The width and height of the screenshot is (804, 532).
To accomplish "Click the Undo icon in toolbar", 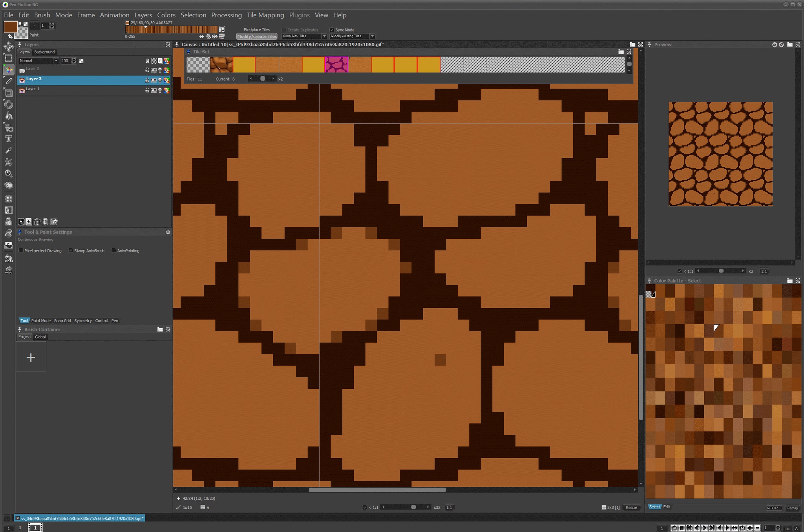I will [8, 258].
